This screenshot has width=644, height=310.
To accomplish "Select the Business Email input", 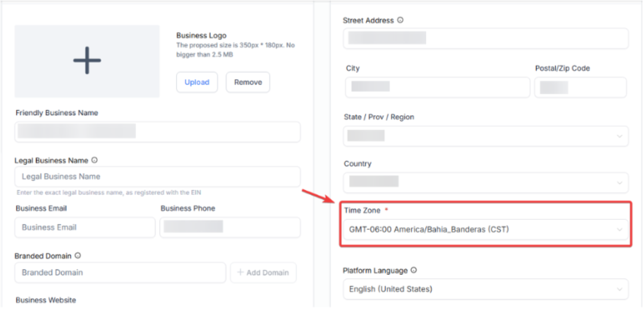I will (85, 227).
